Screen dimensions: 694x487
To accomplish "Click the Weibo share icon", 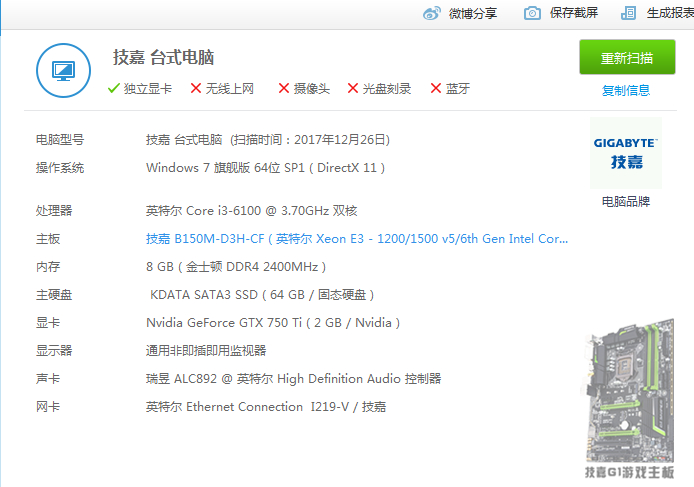I will point(432,13).
